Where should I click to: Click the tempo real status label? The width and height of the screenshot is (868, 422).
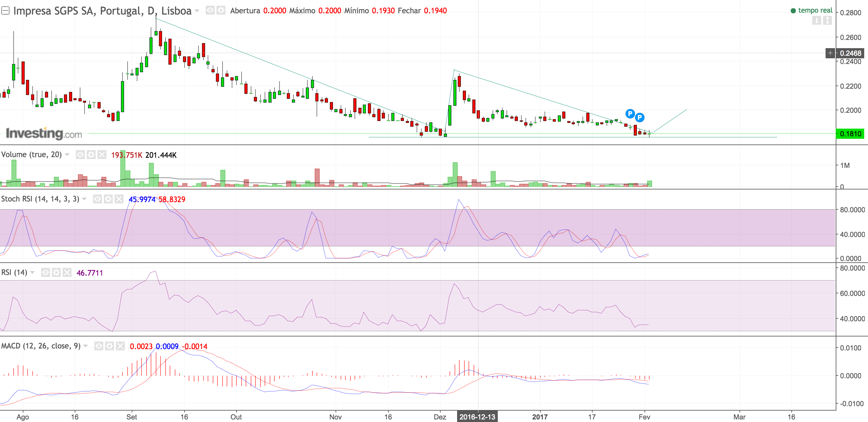[x=815, y=10]
